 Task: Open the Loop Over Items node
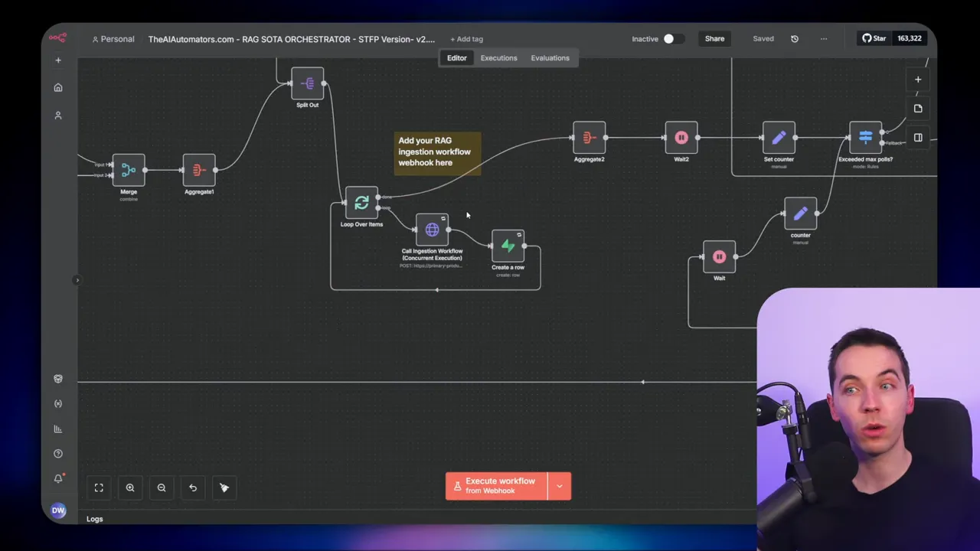point(361,203)
